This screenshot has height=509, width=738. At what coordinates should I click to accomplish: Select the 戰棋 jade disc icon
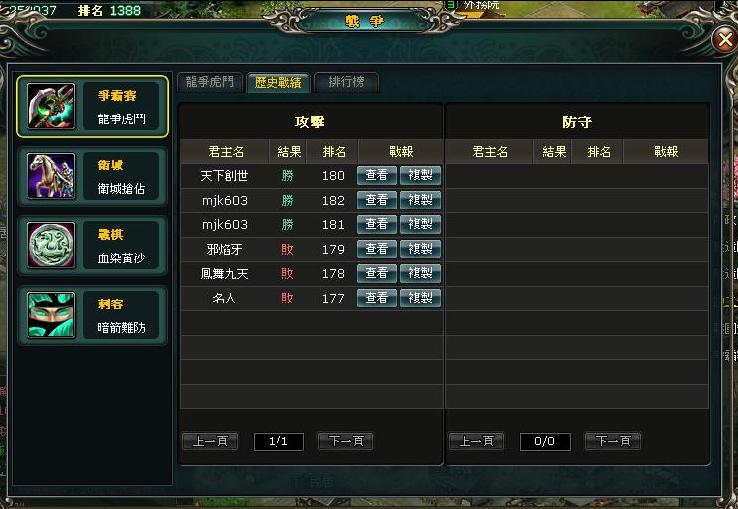pos(51,245)
